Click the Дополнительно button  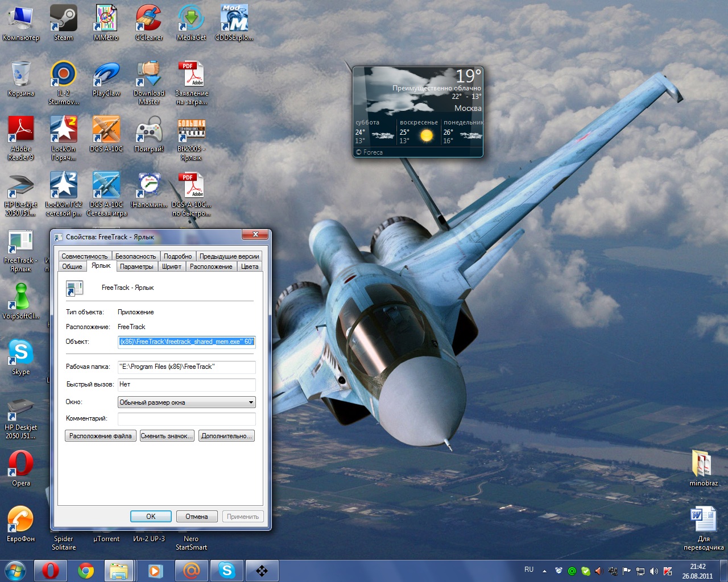pyautogui.click(x=226, y=436)
